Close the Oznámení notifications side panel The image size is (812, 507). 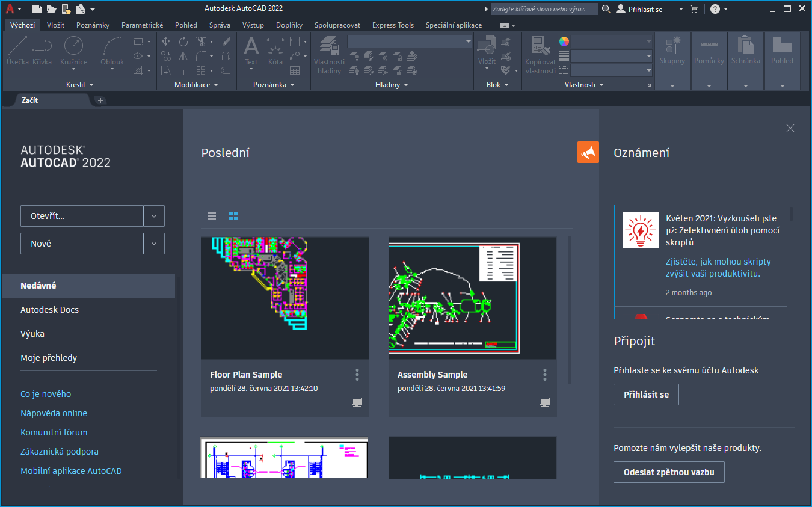790,128
